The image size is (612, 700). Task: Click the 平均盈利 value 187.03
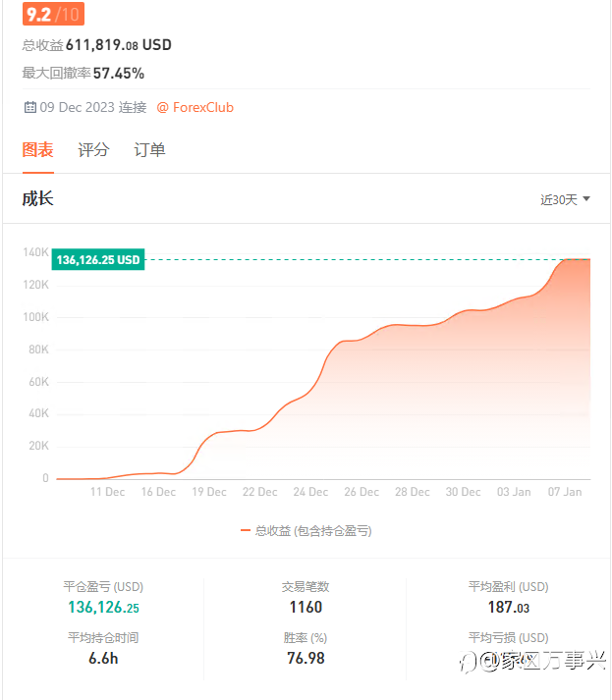tap(508, 608)
